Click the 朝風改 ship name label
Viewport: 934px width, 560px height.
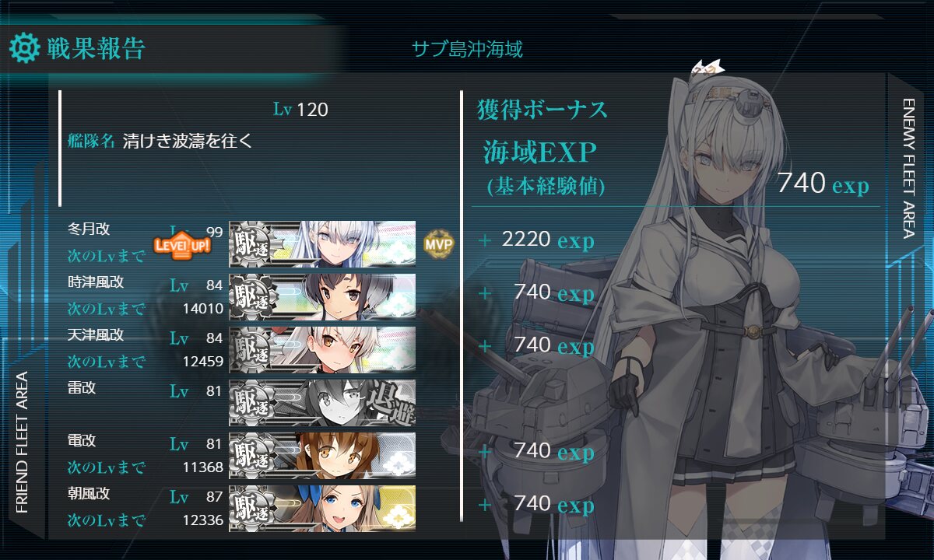(x=89, y=493)
